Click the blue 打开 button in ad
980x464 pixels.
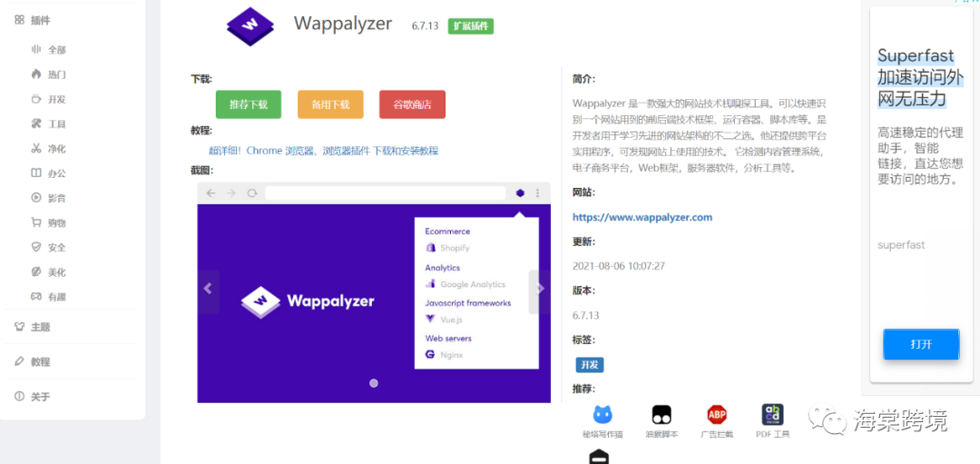pos(921,344)
